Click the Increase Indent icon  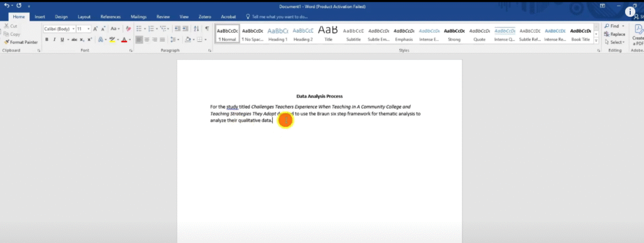pyautogui.click(x=186, y=29)
